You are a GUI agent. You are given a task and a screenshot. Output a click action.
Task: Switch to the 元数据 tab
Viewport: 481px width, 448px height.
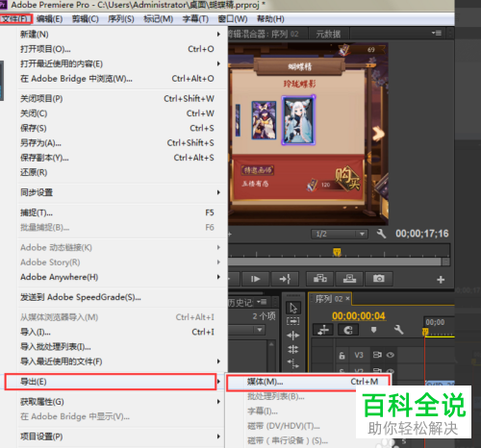coord(328,34)
